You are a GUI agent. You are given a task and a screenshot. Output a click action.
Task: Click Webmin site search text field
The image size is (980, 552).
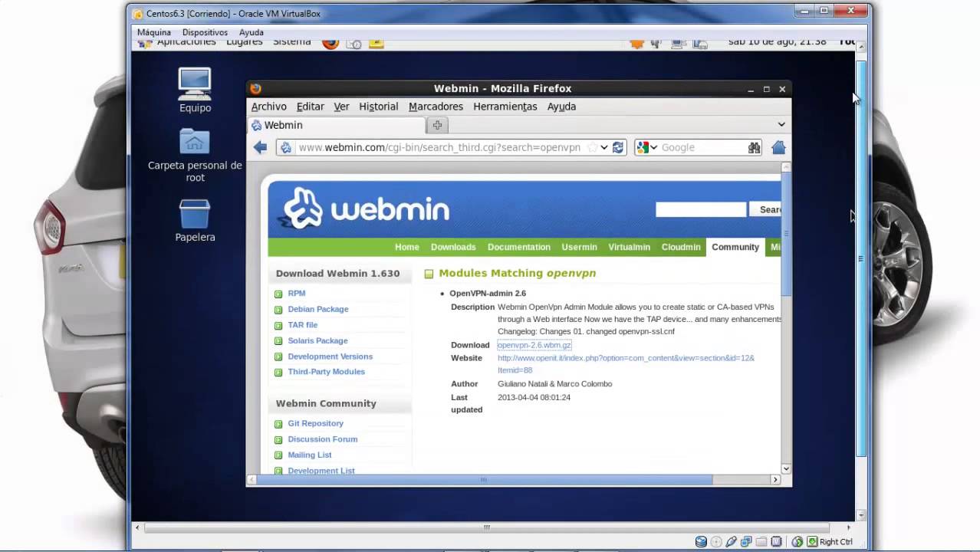(x=701, y=209)
